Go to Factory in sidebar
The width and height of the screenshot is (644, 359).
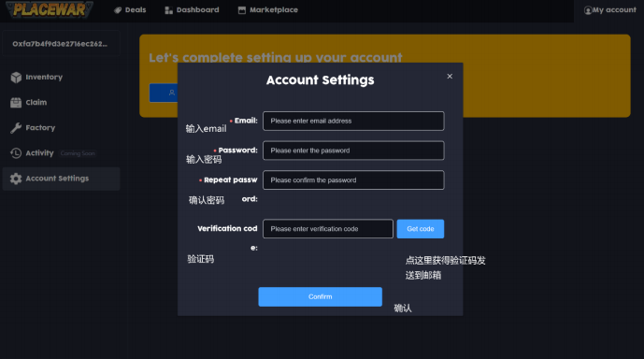tap(61, 128)
